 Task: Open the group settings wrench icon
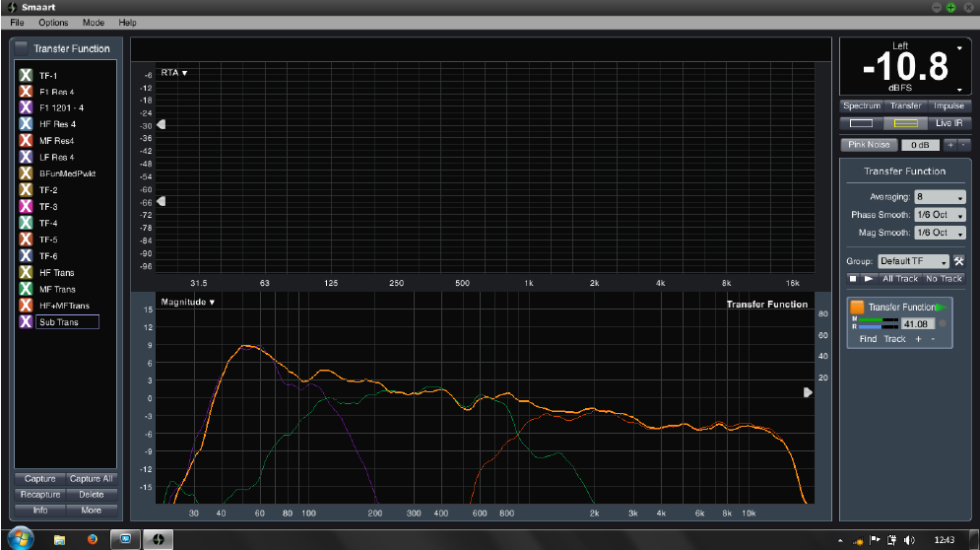pyautogui.click(x=958, y=261)
